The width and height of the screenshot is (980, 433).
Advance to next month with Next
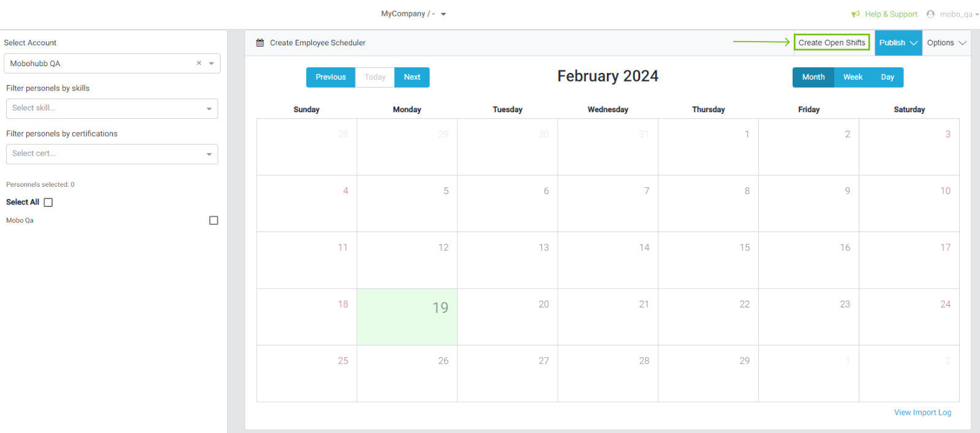pos(412,77)
